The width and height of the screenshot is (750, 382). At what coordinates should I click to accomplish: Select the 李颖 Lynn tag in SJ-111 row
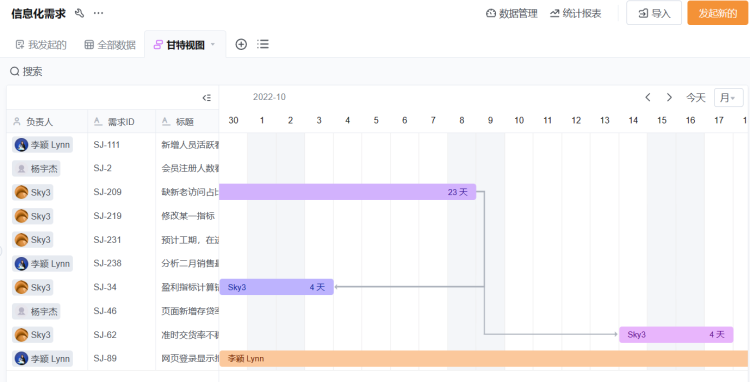(43, 145)
